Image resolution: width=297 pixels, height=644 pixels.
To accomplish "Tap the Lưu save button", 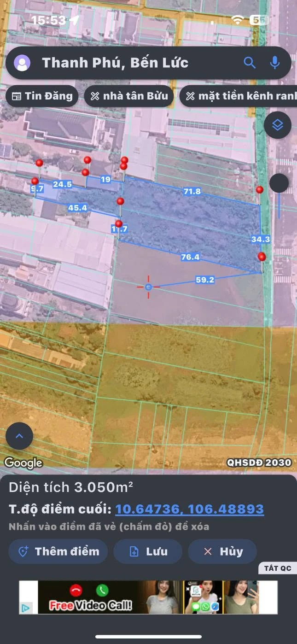I will [148, 551].
